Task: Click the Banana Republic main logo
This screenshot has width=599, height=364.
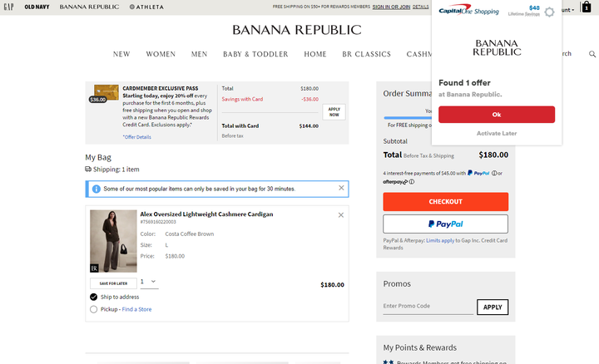Action: 297,30
